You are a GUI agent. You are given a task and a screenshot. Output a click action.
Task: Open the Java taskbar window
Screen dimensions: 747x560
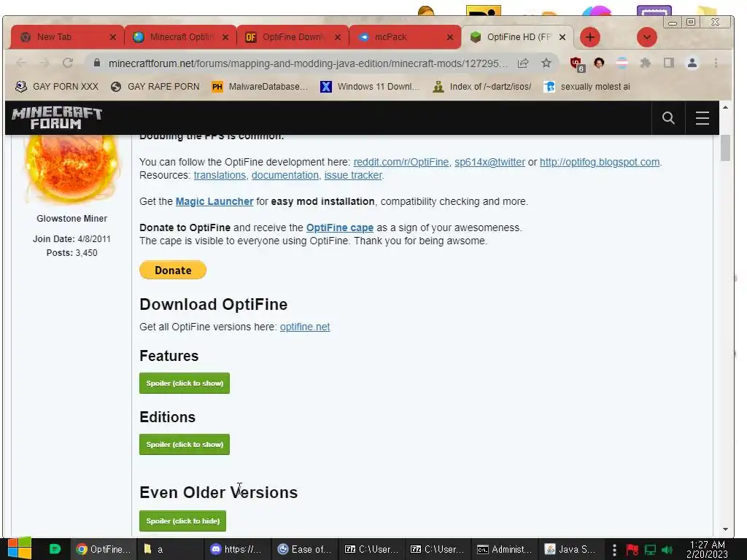[x=570, y=549]
